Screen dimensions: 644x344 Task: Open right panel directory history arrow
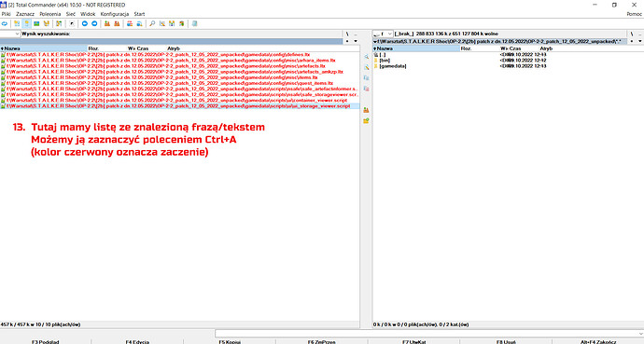point(640,41)
